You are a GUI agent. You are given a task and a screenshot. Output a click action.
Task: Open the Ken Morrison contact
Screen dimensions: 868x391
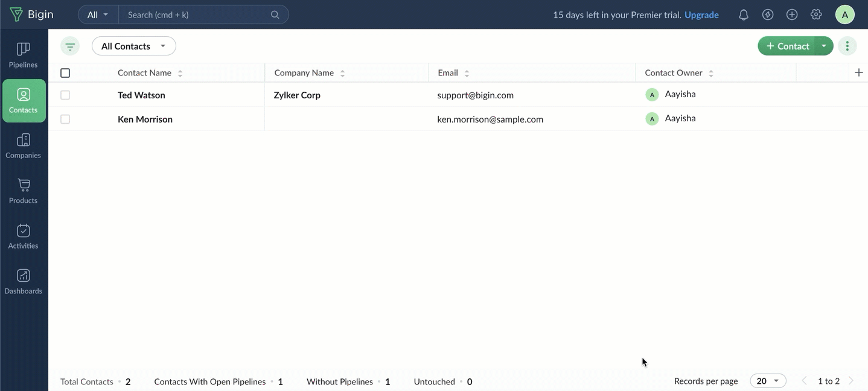pos(145,119)
